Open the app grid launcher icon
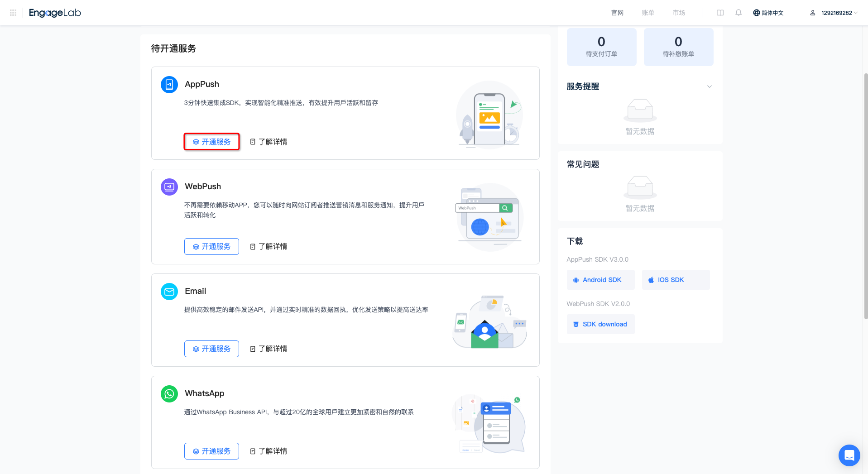This screenshot has width=868, height=474. 13,13
